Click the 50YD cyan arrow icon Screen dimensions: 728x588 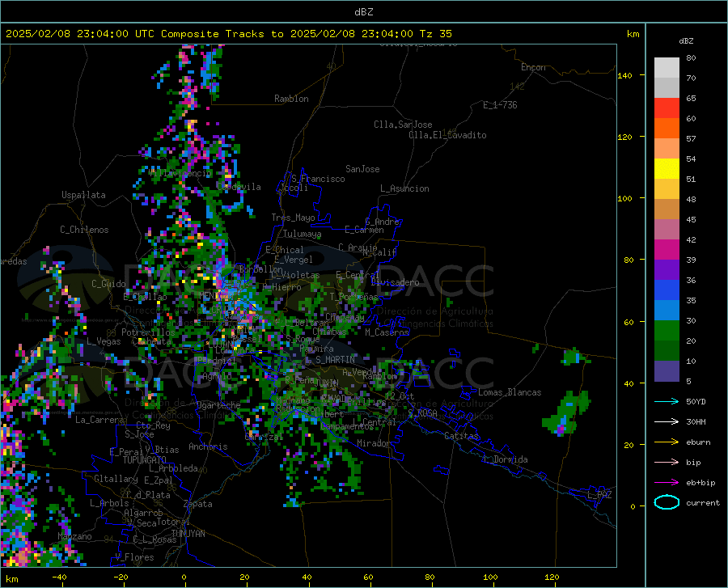(x=667, y=401)
